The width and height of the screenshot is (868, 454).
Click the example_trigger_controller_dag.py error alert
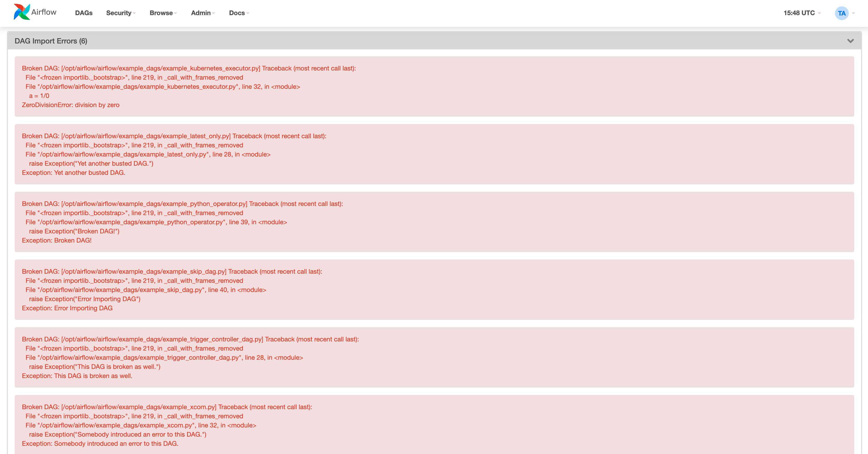(x=434, y=357)
